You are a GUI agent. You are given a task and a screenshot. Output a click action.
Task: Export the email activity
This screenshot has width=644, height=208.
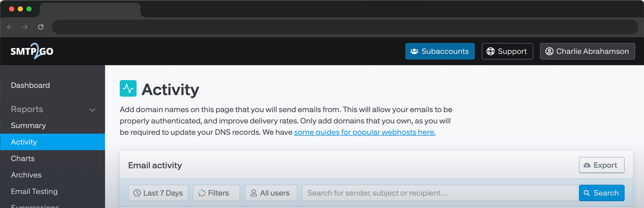pyautogui.click(x=601, y=165)
